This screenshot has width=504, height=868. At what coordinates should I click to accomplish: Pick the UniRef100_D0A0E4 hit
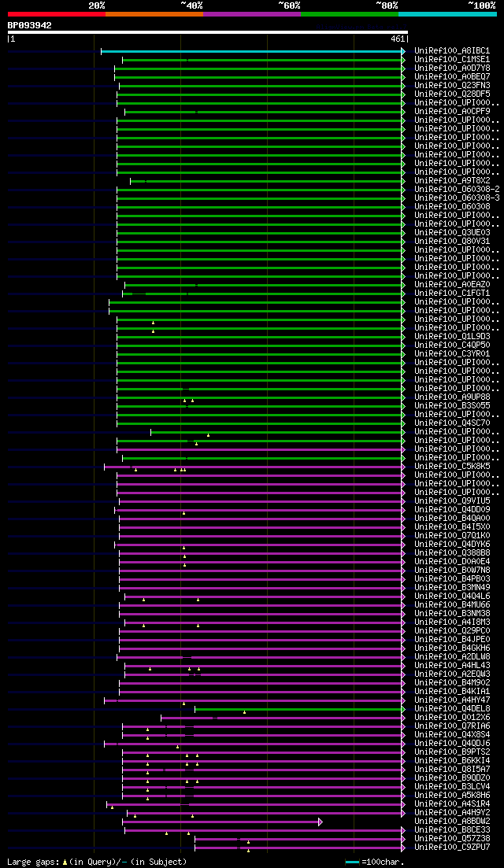(x=452, y=562)
